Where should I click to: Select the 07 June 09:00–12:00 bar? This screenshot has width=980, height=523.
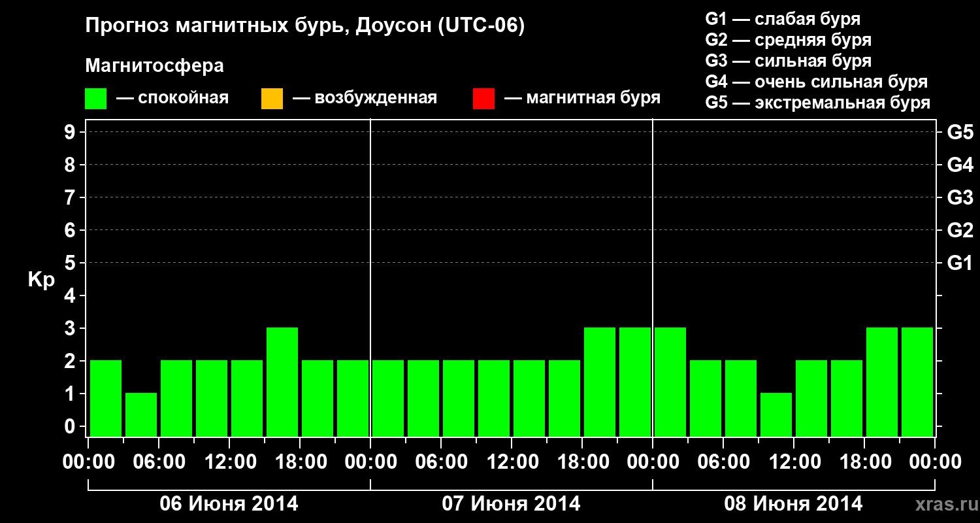pyautogui.click(x=494, y=398)
